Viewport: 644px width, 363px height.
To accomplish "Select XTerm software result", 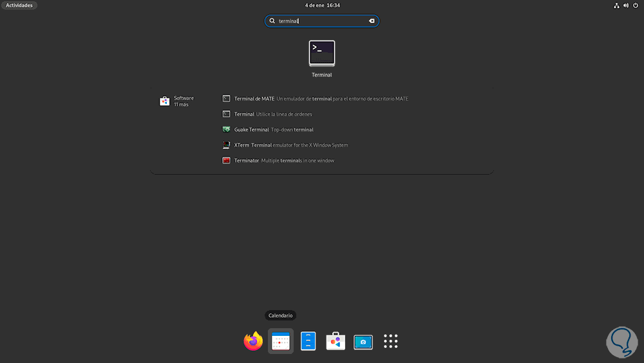I will tap(285, 145).
